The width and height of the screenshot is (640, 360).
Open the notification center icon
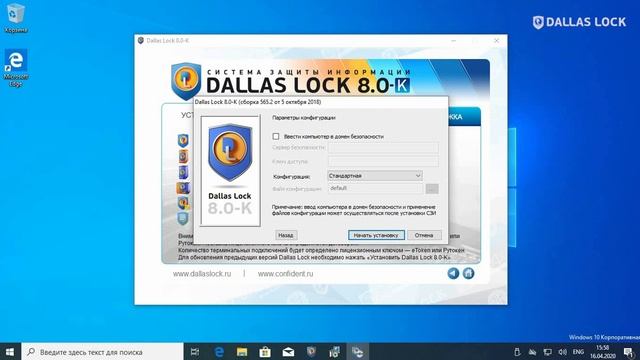(x=629, y=352)
